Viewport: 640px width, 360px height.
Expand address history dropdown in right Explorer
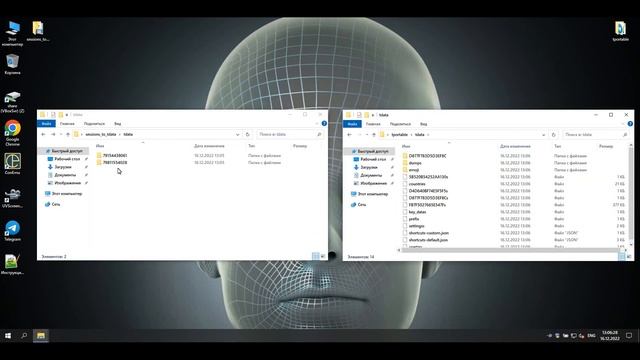(544, 135)
